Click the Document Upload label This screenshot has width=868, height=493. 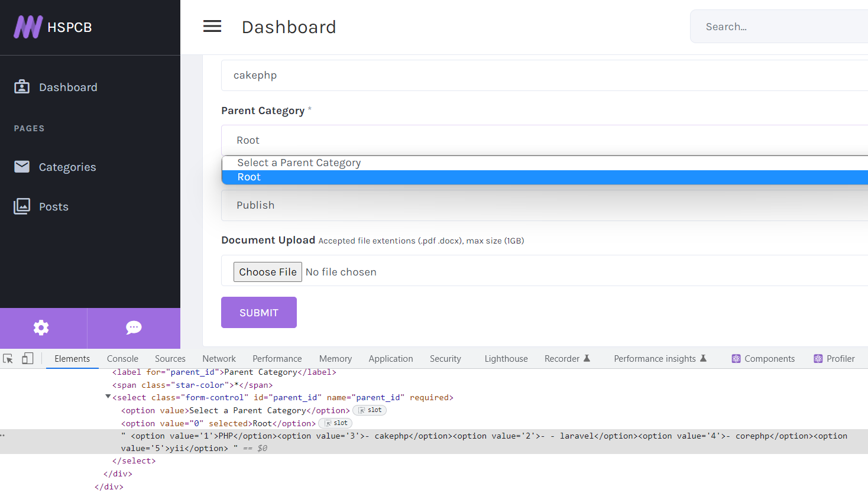click(x=268, y=240)
